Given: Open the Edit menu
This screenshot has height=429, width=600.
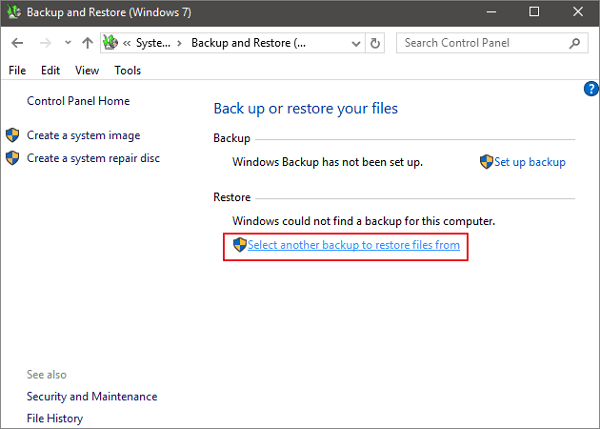Looking at the screenshot, I should coord(51,71).
